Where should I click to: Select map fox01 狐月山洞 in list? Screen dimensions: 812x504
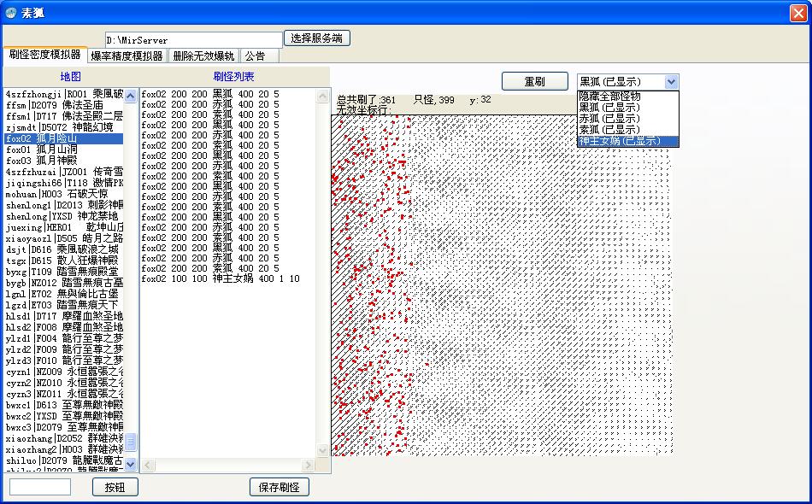pos(43,149)
